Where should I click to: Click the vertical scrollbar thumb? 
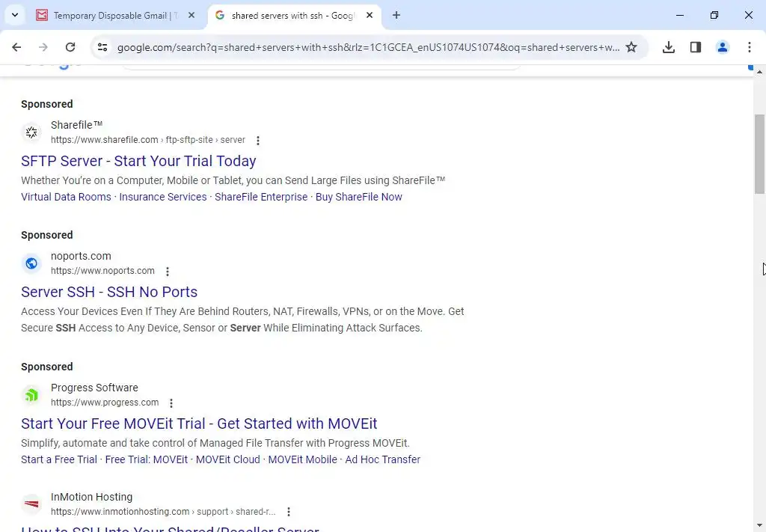coord(759,154)
